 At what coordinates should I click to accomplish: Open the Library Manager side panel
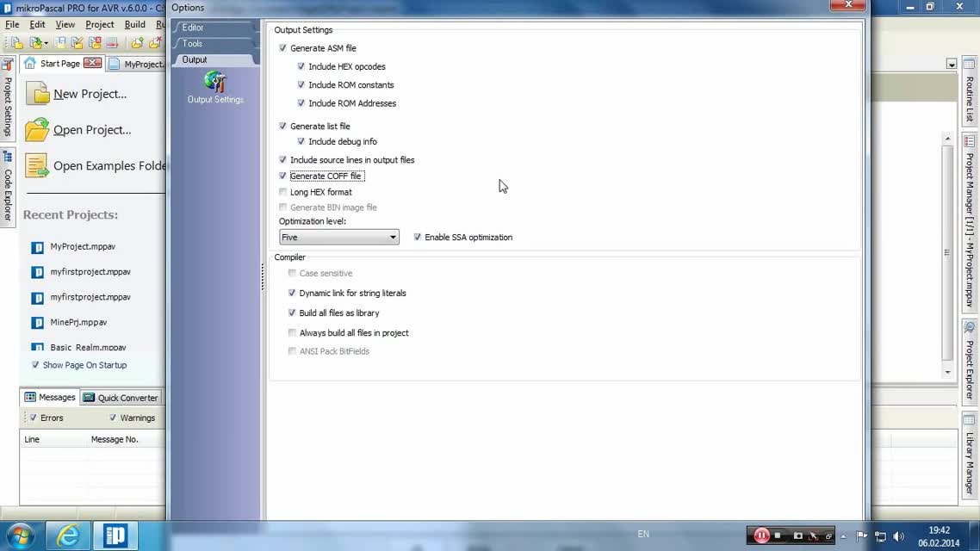[970, 455]
